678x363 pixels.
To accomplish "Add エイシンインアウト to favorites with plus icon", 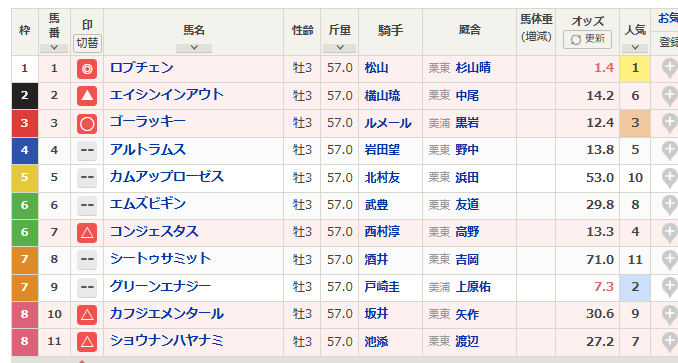I will click(670, 96).
